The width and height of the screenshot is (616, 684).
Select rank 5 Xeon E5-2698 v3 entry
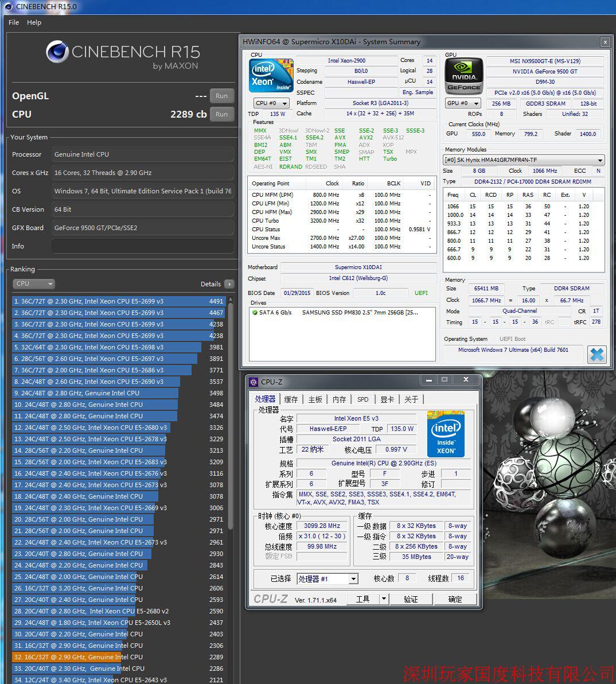click(x=119, y=347)
